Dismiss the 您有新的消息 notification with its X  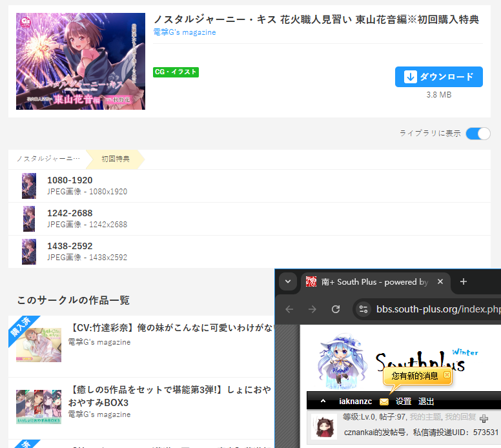coord(447,374)
